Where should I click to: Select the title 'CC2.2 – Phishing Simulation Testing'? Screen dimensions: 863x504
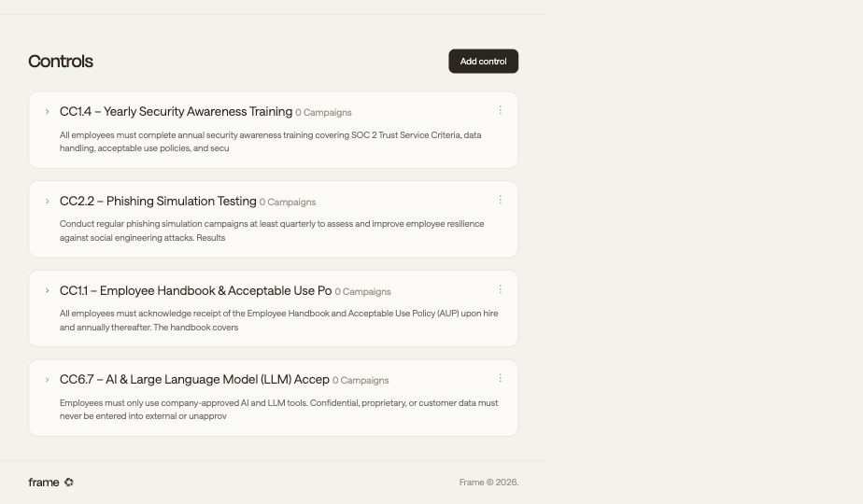(158, 202)
